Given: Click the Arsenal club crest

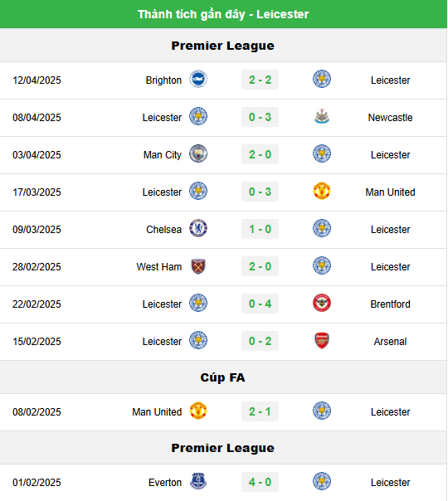Looking at the screenshot, I should [x=322, y=341].
